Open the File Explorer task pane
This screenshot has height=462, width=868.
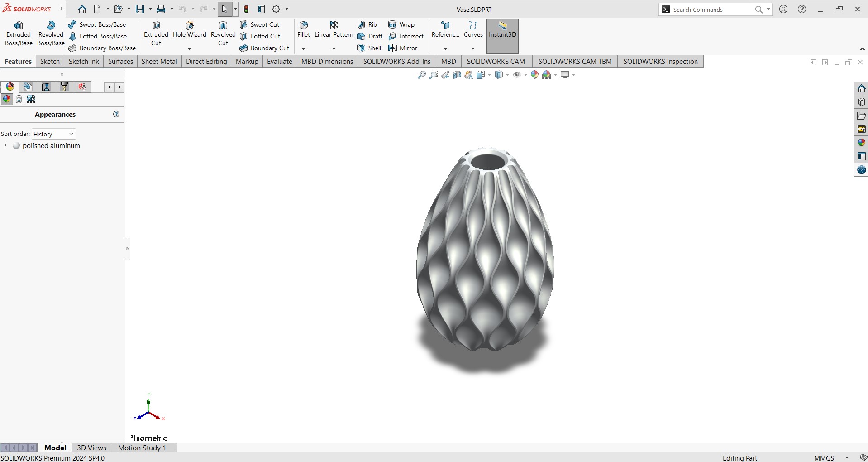click(x=861, y=115)
